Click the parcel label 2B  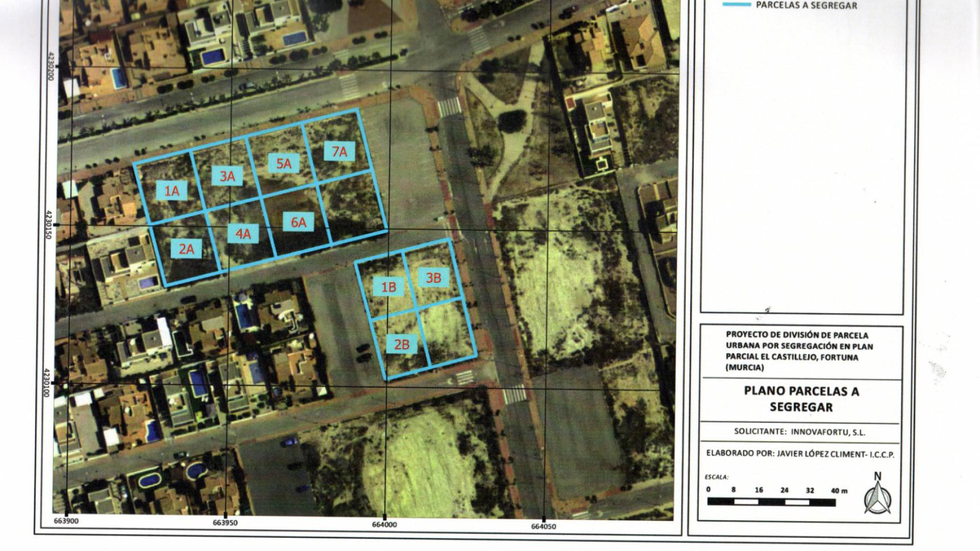(402, 344)
